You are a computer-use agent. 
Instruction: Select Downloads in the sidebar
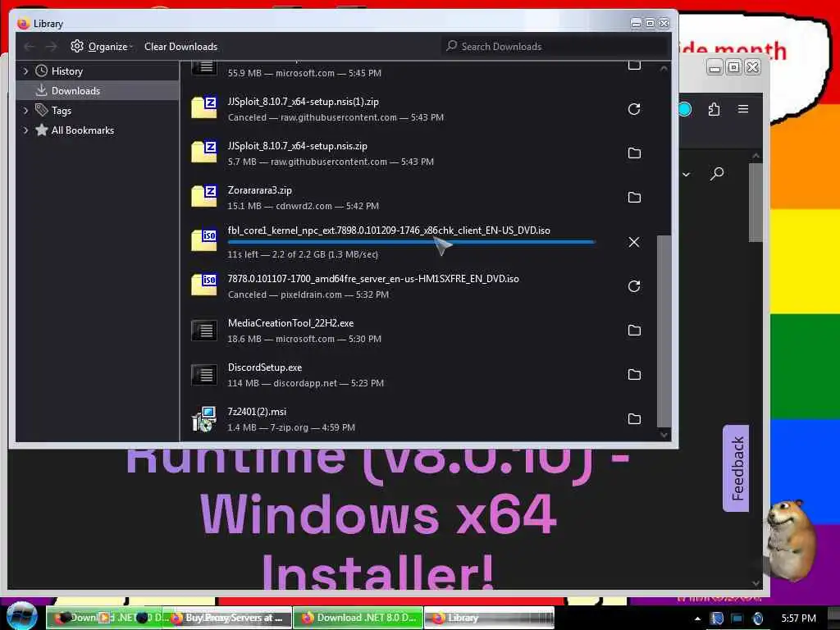tap(98, 90)
